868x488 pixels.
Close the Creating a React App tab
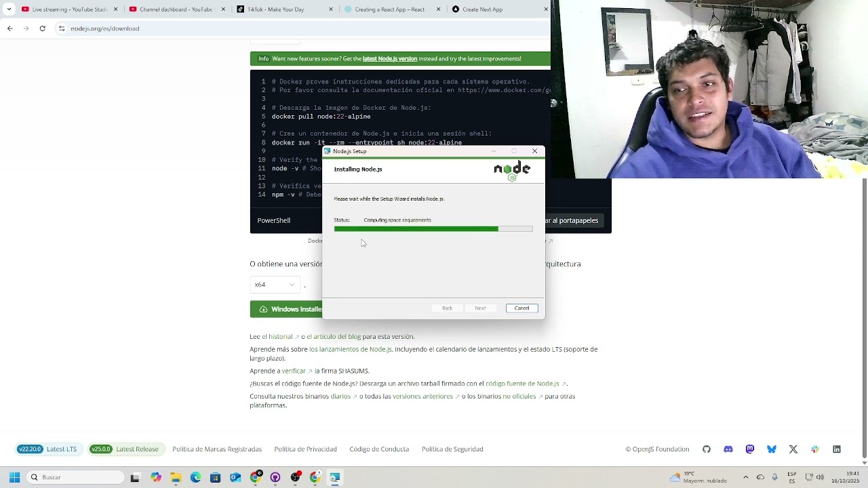pyautogui.click(x=438, y=9)
